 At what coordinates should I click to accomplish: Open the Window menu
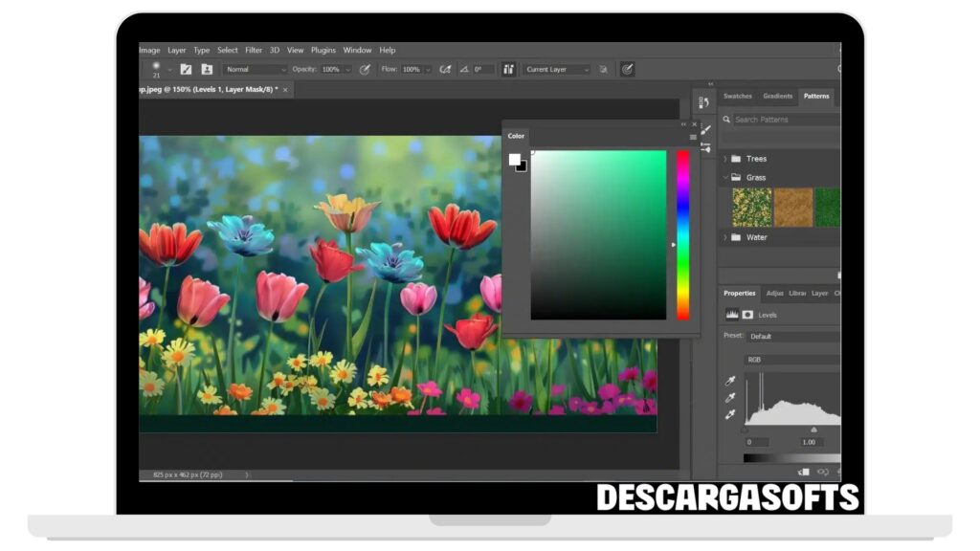click(358, 50)
